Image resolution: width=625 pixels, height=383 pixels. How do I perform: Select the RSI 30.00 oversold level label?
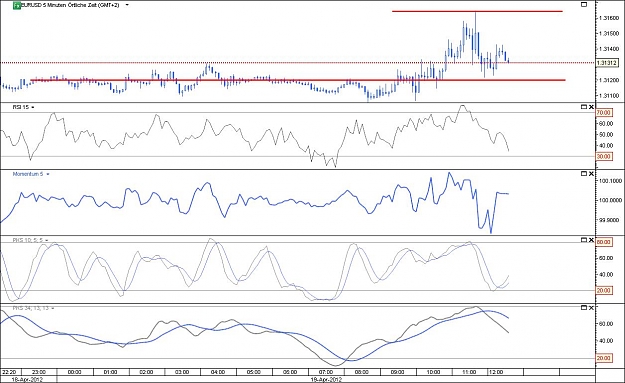pyautogui.click(x=604, y=157)
